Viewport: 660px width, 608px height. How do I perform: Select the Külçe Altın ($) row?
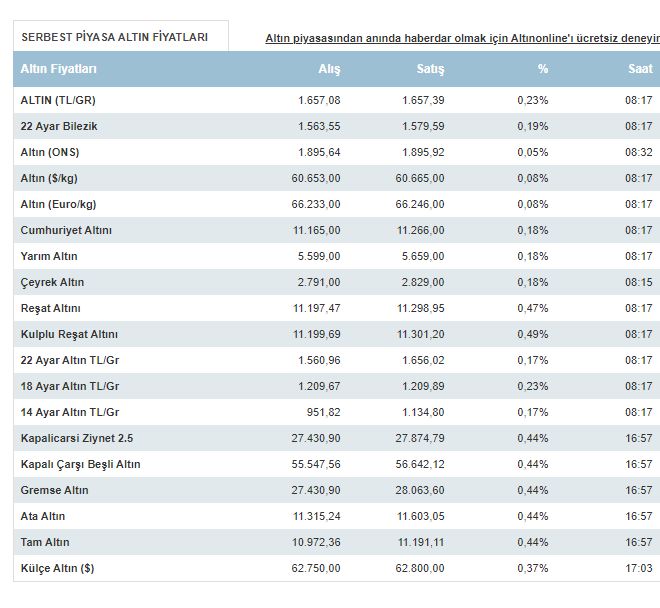point(337,568)
